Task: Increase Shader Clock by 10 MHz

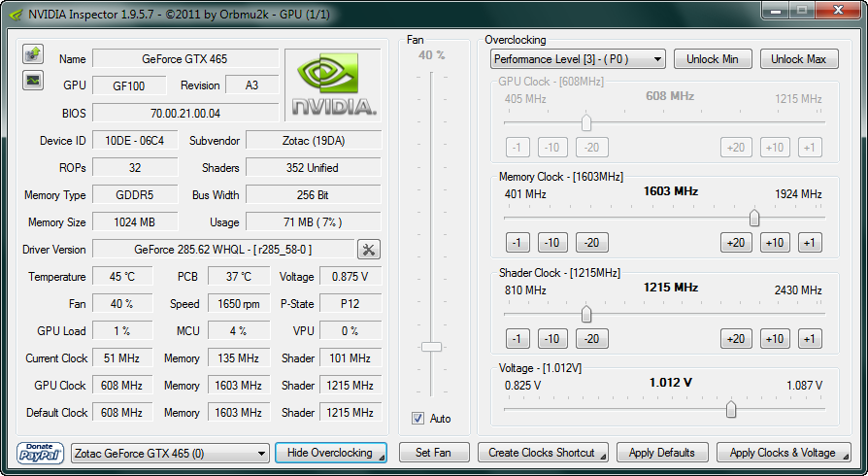Action: coord(774,339)
